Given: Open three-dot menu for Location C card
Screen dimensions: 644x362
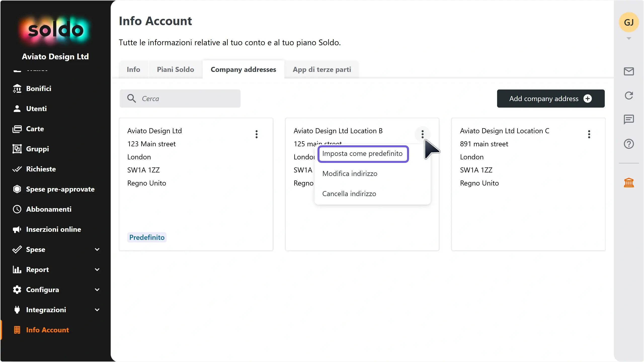Looking at the screenshot, I should pyautogui.click(x=589, y=134).
